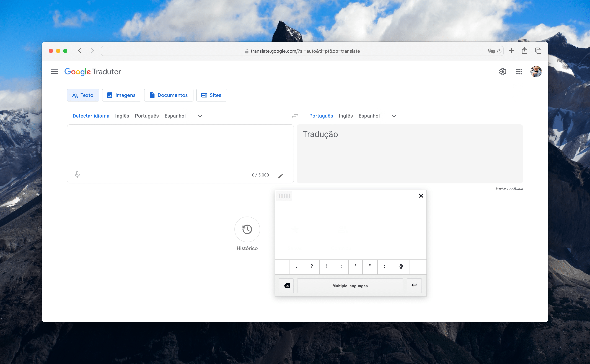Switch to the Documentos tab

[169, 95]
